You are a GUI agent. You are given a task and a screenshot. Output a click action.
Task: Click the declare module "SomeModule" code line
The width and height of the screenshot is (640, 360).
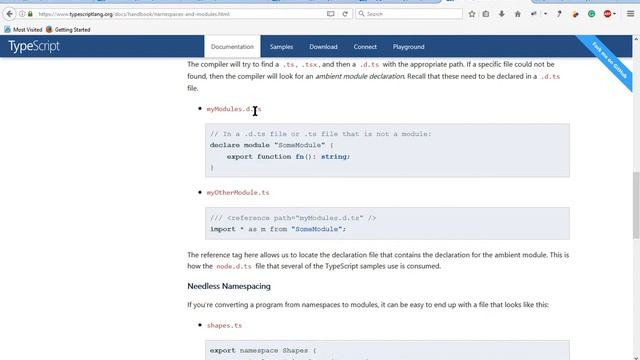271,145
